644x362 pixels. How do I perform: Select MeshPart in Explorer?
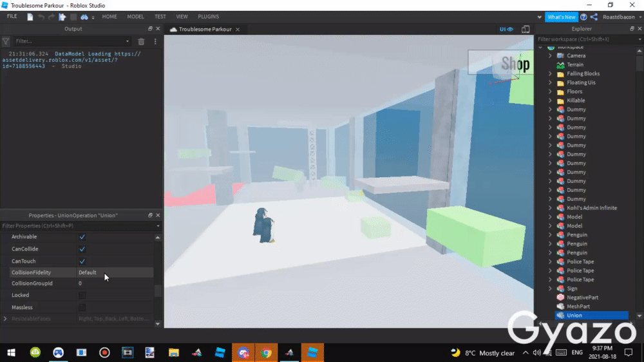tap(578, 307)
